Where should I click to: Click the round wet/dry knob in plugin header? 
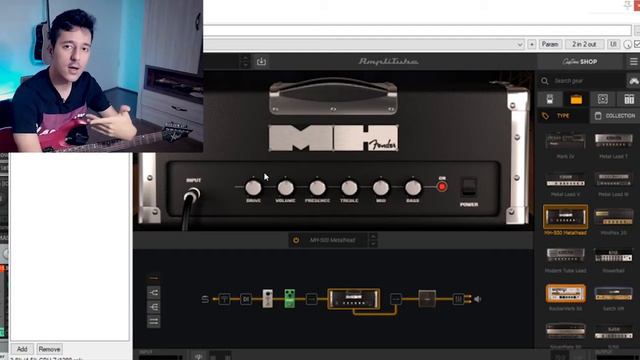pyautogui.click(x=627, y=44)
